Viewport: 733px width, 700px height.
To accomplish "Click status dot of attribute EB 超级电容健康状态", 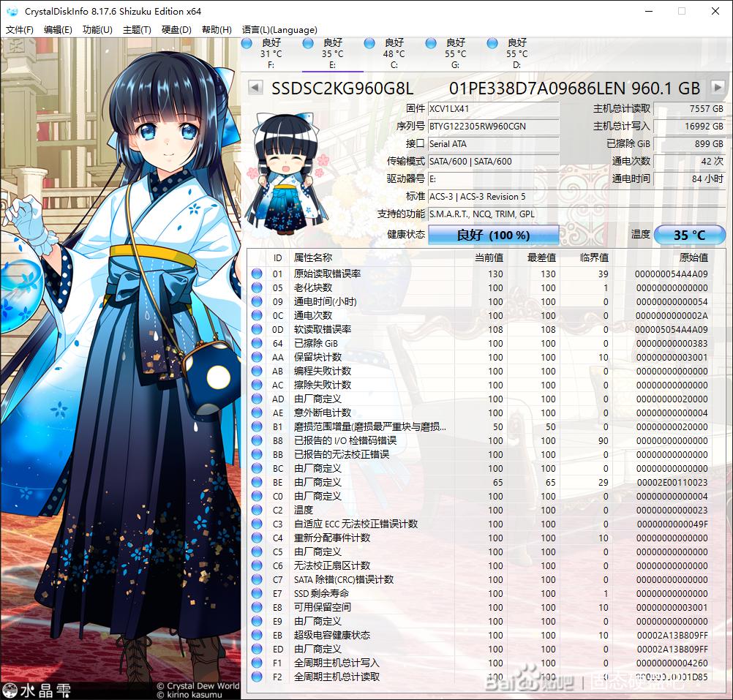I will click(x=257, y=635).
